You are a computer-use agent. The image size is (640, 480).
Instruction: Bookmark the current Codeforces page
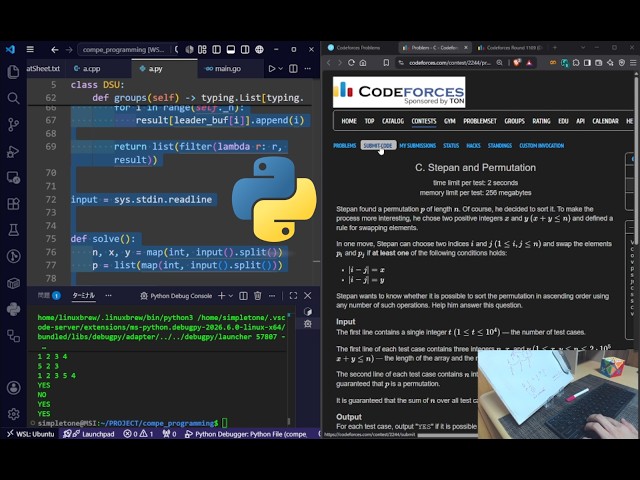point(386,62)
